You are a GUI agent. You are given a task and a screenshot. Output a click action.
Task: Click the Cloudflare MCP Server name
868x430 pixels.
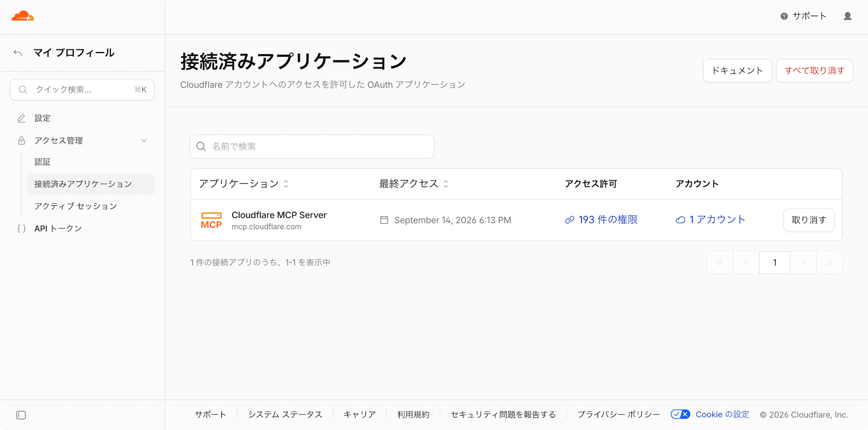click(x=279, y=215)
